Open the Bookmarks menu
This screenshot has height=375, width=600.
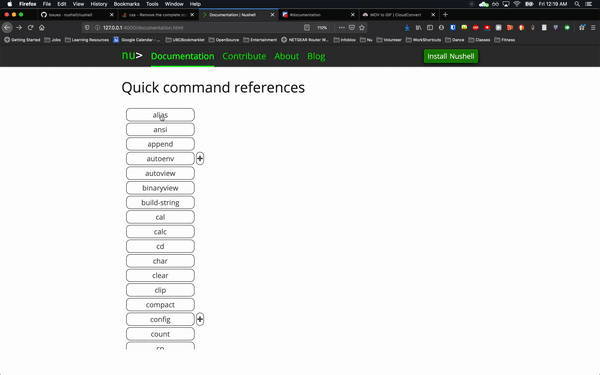(127, 4)
